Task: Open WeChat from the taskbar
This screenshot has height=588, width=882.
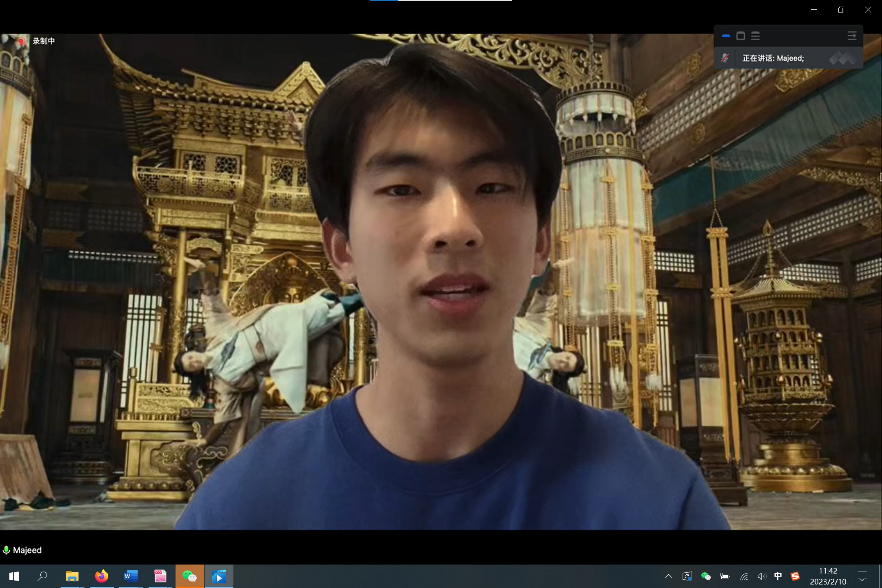Action: coord(190,576)
